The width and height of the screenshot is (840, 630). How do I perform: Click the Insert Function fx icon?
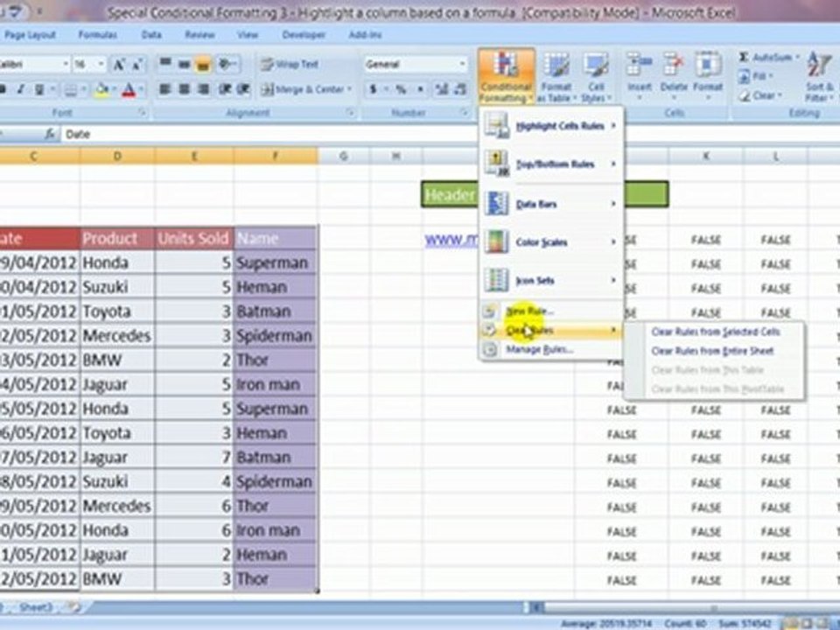[x=50, y=134]
